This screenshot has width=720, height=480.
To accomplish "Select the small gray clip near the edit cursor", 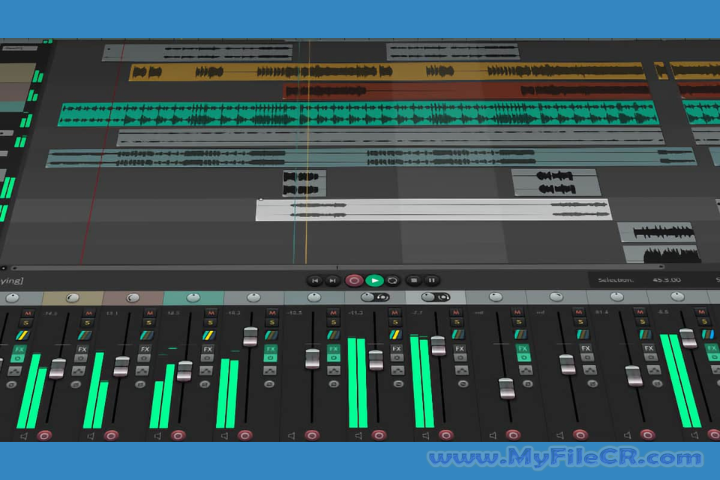I will [x=304, y=183].
